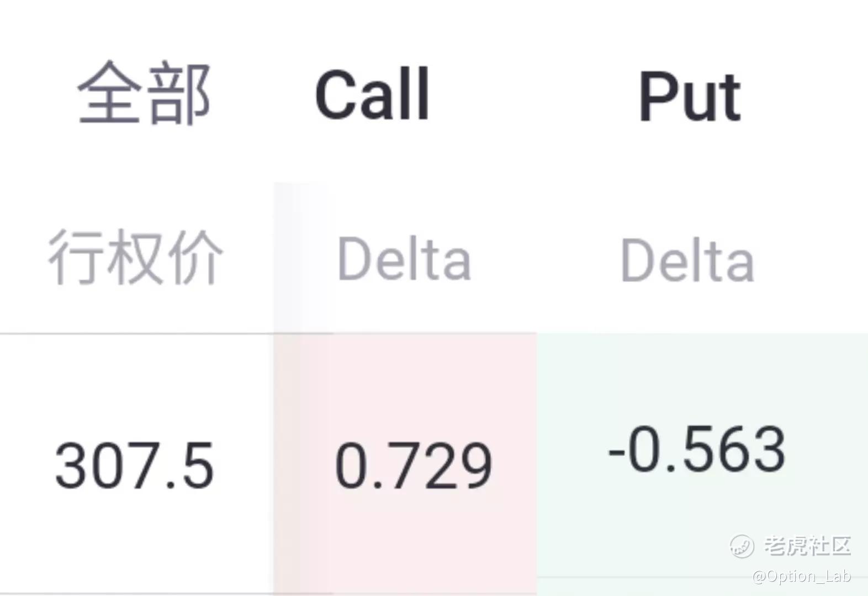Screen dimensions: 868x596
Task: Click the 老虎社区 tiger logo icon
Action: 742,546
